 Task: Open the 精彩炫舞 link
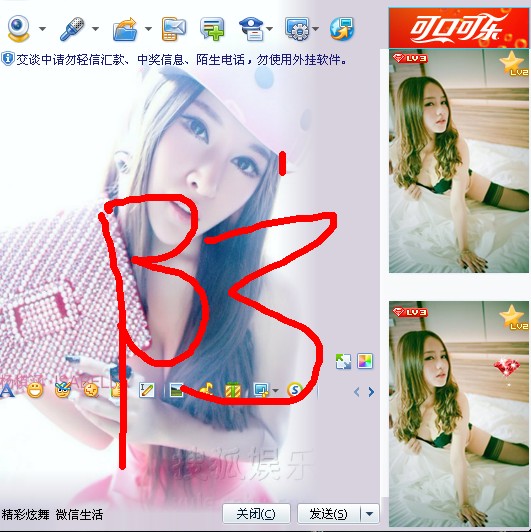(25, 515)
